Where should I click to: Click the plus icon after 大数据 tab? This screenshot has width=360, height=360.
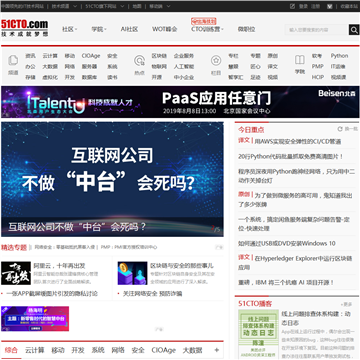point(216,350)
